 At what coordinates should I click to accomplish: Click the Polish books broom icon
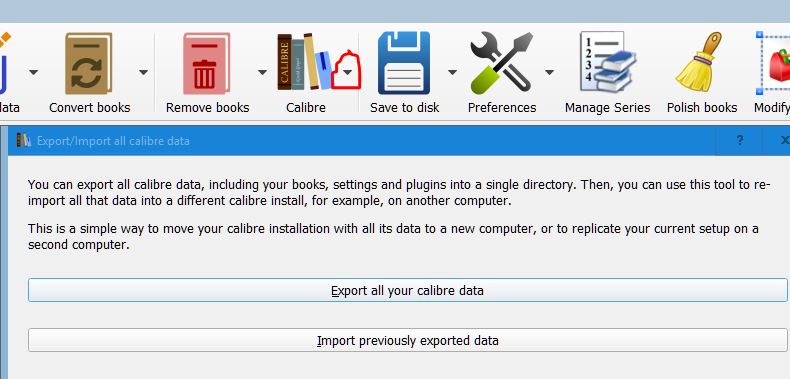click(x=699, y=62)
